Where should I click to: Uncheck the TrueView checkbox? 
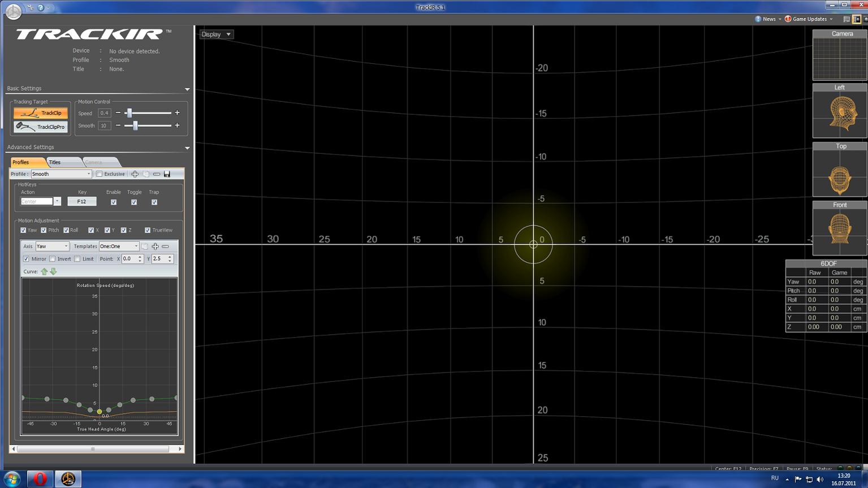148,230
